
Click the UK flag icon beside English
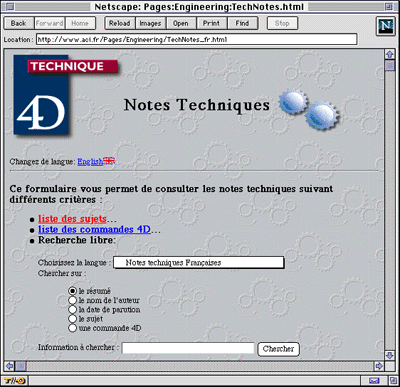(x=109, y=161)
